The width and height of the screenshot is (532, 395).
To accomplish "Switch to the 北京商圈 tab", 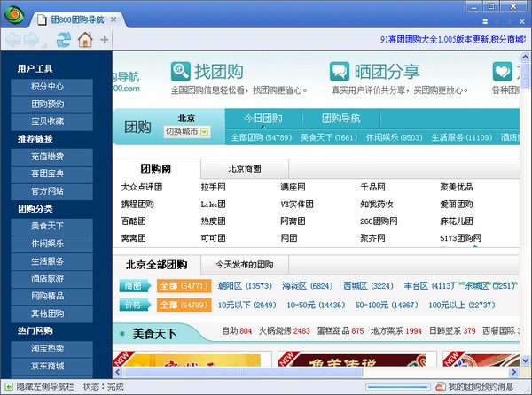I will tap(245, 168).
